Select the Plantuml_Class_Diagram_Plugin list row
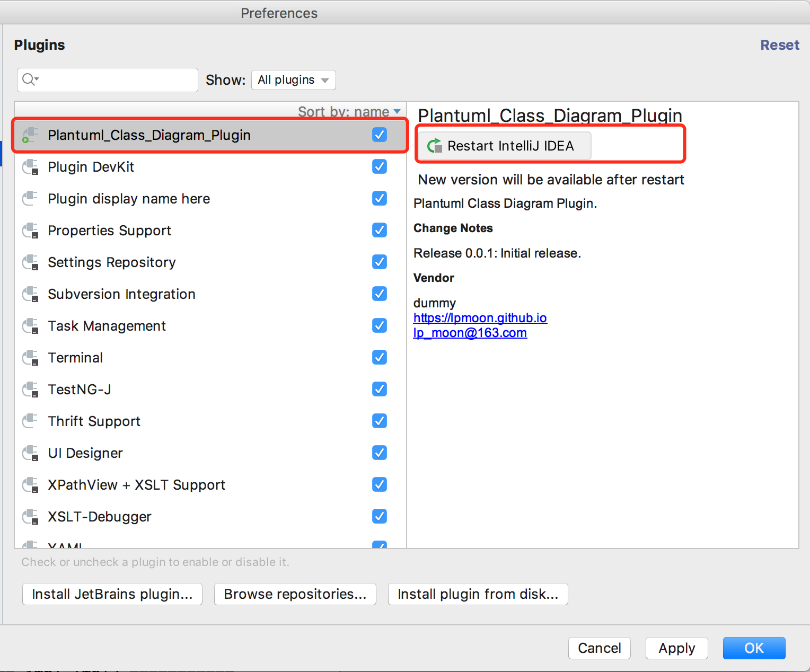This screenshot has width=810, height=672. tap(210, 135)
